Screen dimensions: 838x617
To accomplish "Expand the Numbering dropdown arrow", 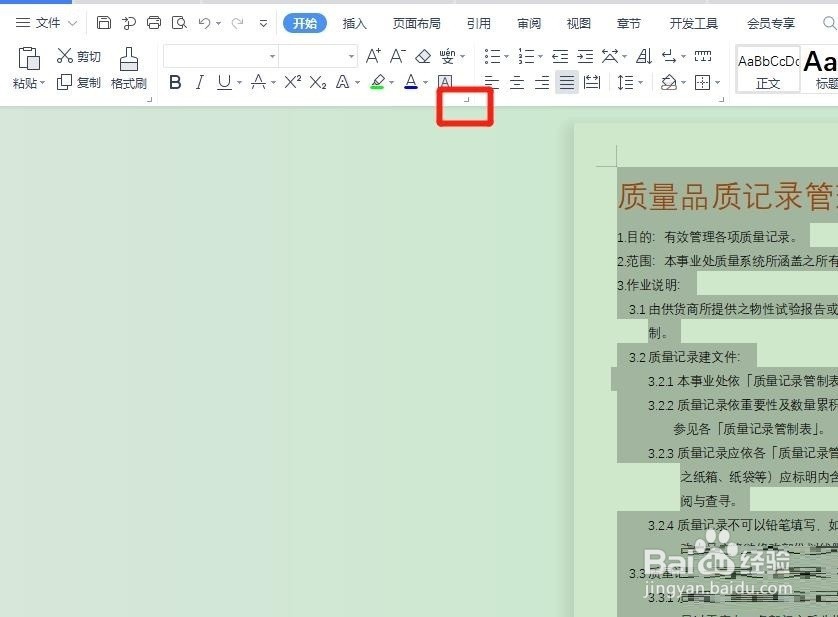I will [x=540, y=56].
